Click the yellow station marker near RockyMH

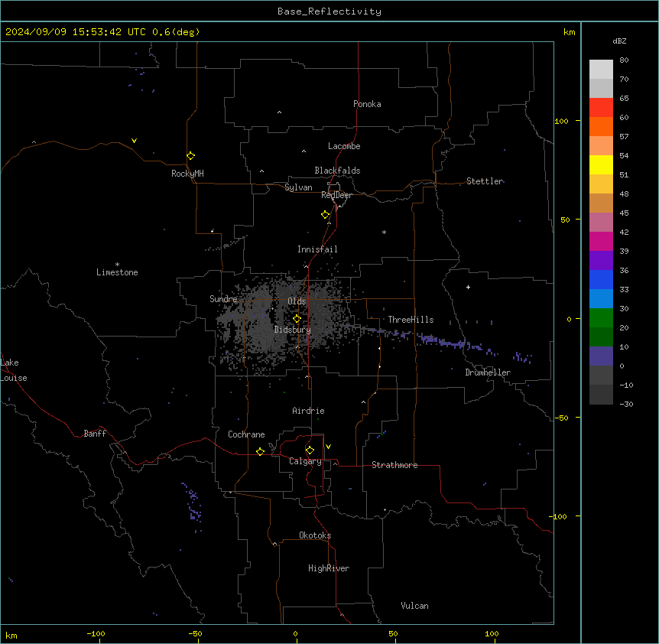click(x=190, y=156)
